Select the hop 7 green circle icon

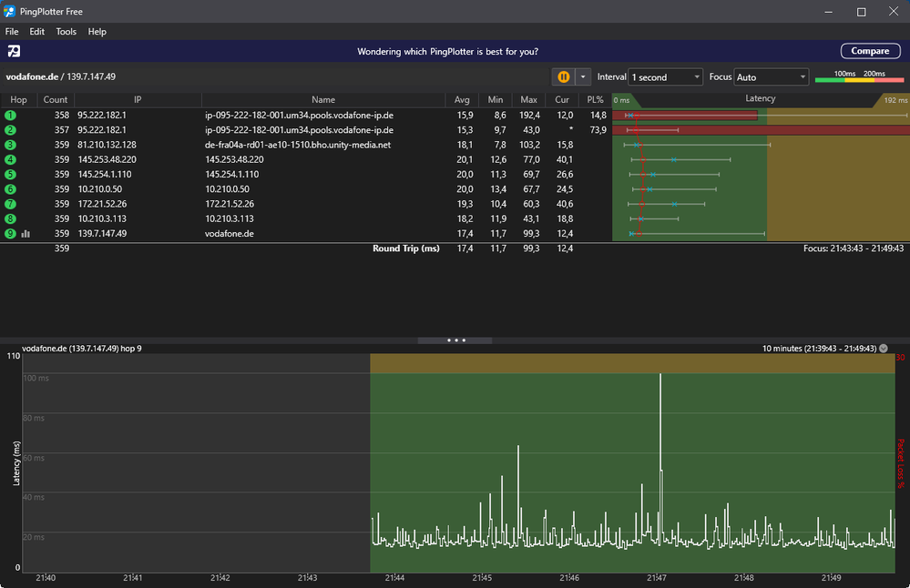pyautogui.click(x=11, y=204)
